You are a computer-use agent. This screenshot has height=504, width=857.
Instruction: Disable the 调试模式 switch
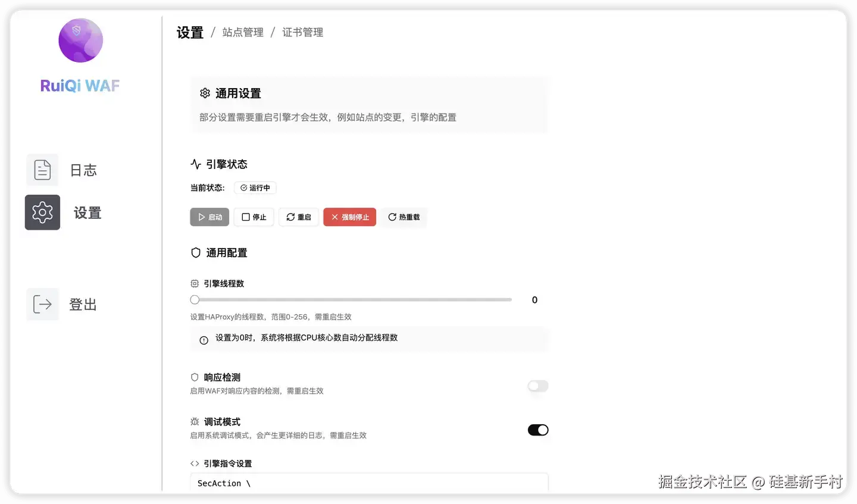pyautogui.click(x=537, y=430)
